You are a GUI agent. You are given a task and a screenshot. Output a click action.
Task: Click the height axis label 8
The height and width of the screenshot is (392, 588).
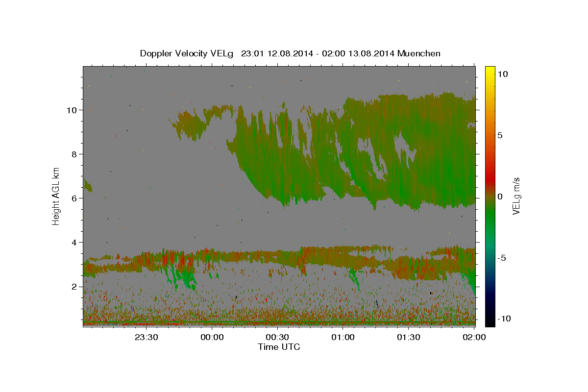point(74,154)
